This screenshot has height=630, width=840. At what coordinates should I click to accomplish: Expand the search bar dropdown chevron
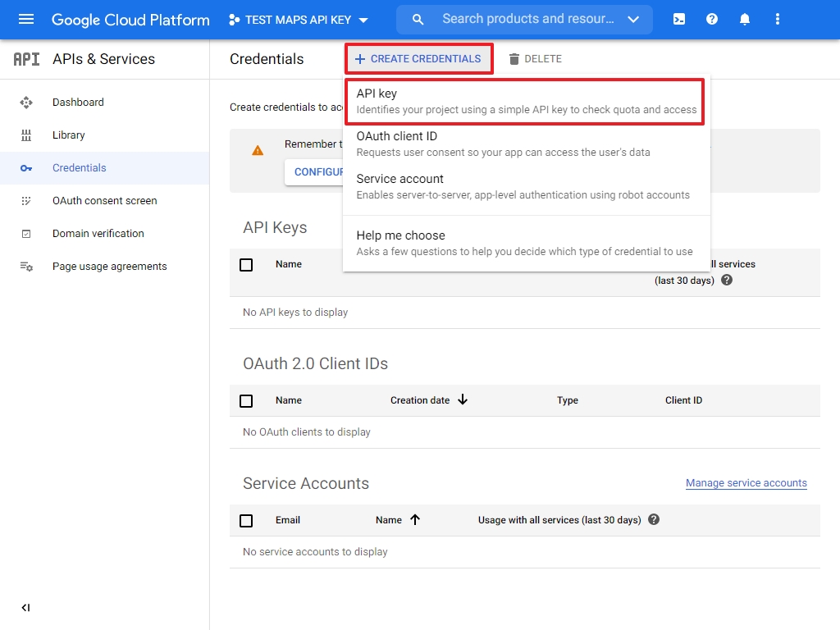(x=633, y=20)
